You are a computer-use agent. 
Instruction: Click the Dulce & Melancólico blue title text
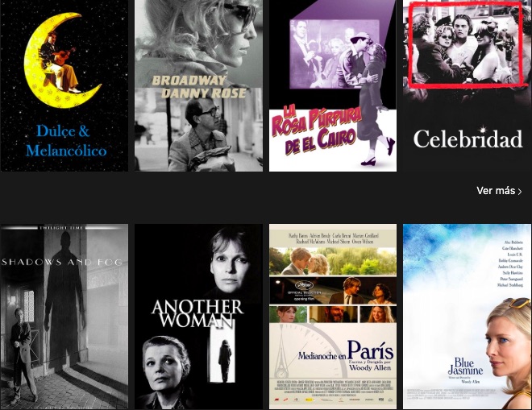66,141
